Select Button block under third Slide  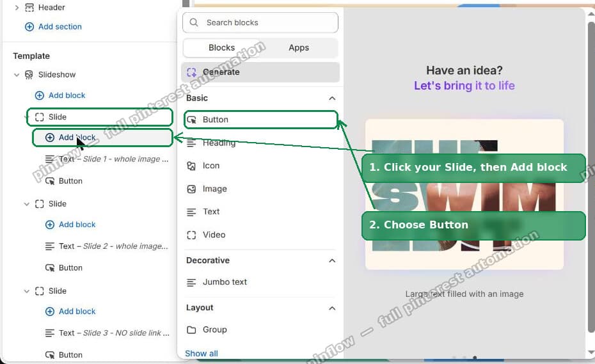pyautogui.click(x=70, y=355)
